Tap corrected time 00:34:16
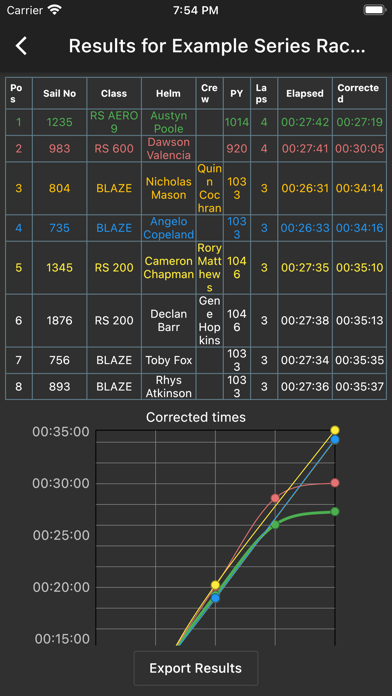 click(359, 228)
